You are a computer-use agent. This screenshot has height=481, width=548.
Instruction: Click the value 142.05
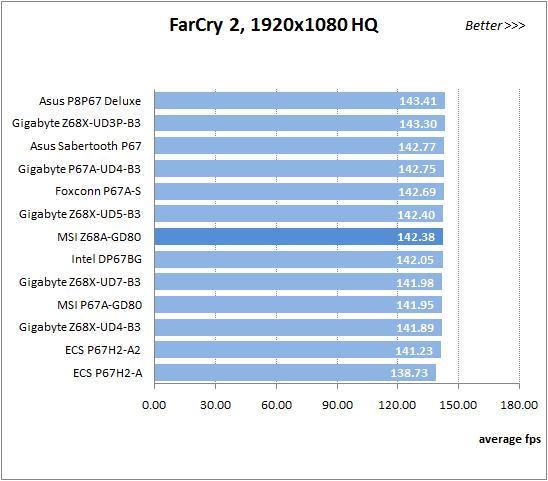coord(415,260)
